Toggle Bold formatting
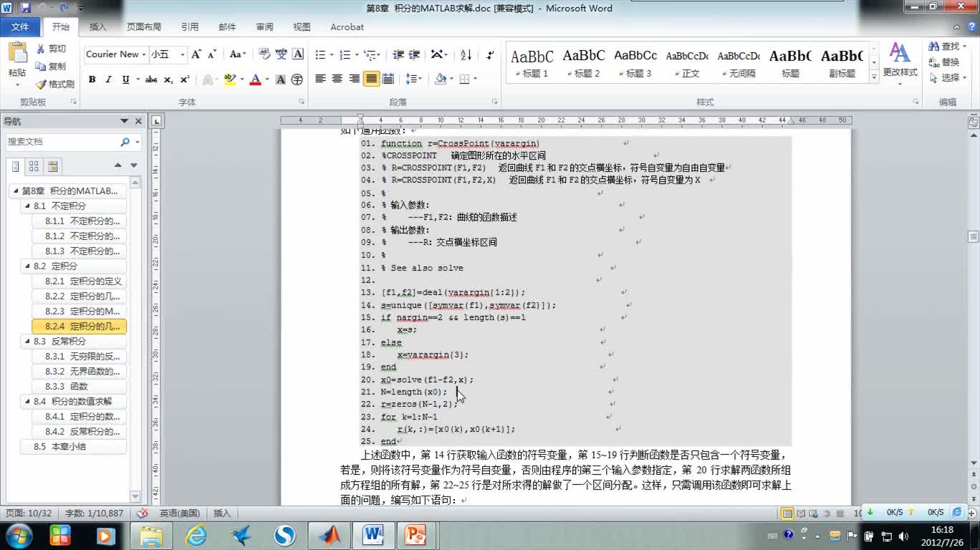980x550 pixels. pos(92,79)
